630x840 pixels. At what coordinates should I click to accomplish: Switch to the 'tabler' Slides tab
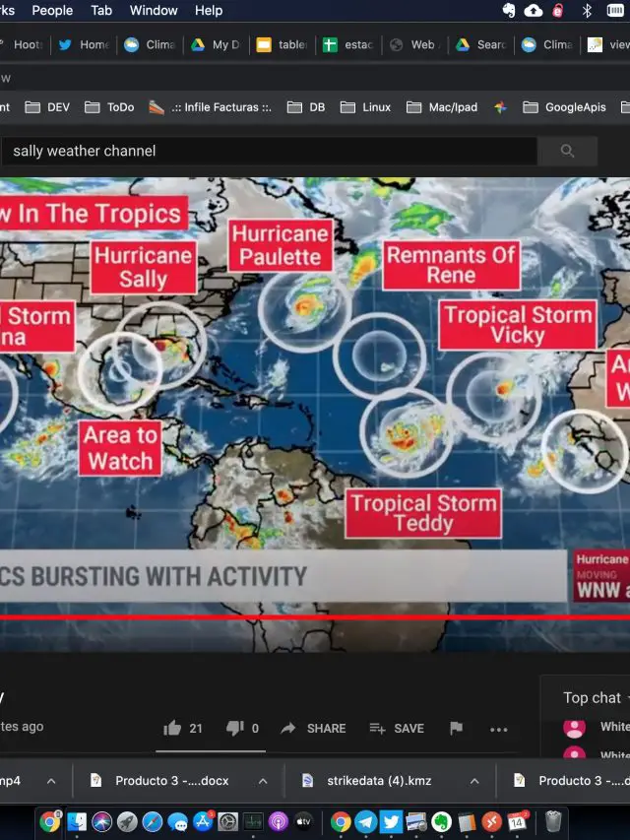[x=283, y=44]
